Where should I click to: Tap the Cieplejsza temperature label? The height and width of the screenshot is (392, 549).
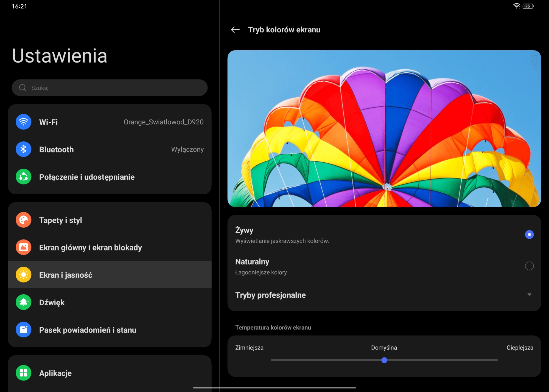[520, 348]
